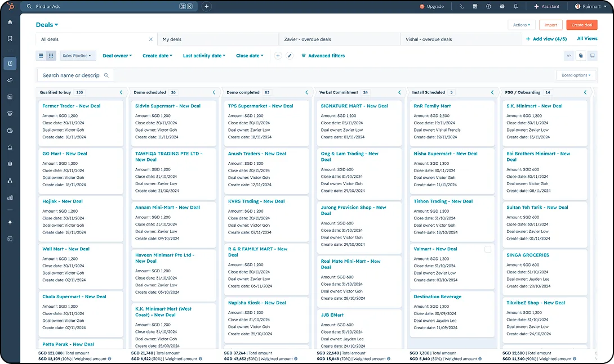Open the Marketing megaphone icon

(x=10, y=80)
